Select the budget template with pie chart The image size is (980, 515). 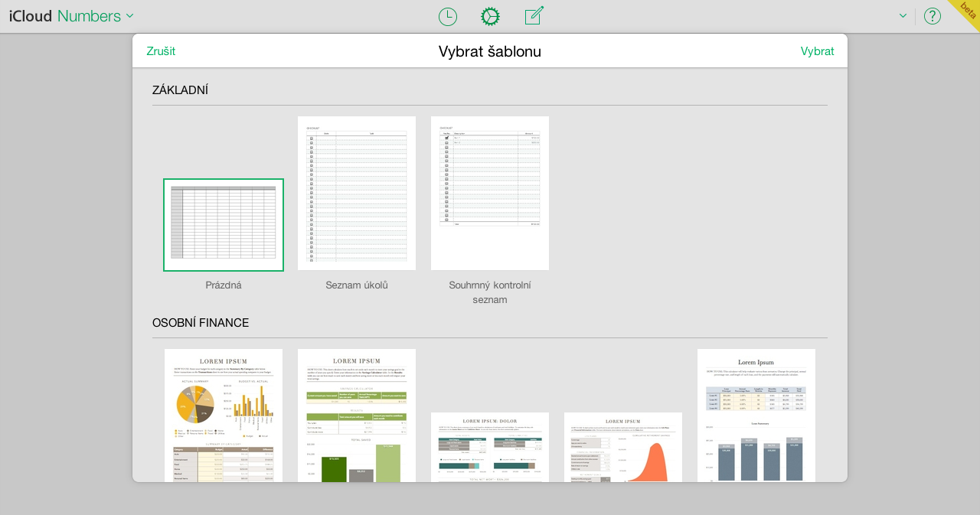click(x=224, y=416)
